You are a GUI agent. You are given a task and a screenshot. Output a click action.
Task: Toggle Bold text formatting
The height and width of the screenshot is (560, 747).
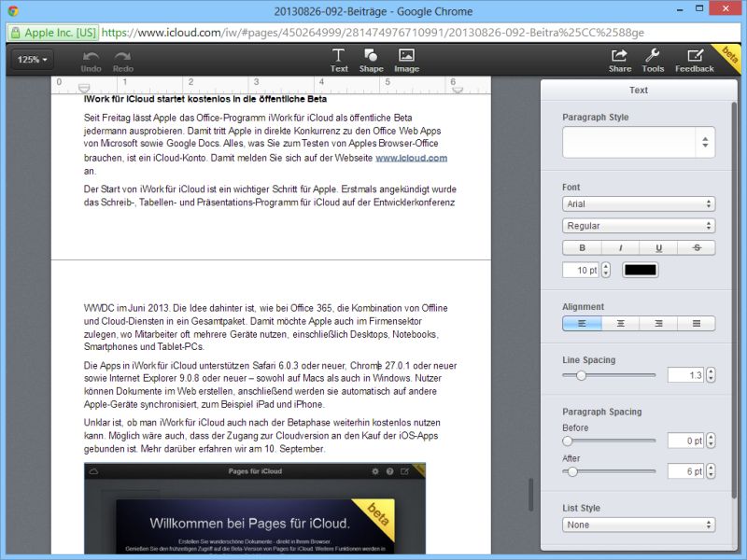(x=582, y=248)
